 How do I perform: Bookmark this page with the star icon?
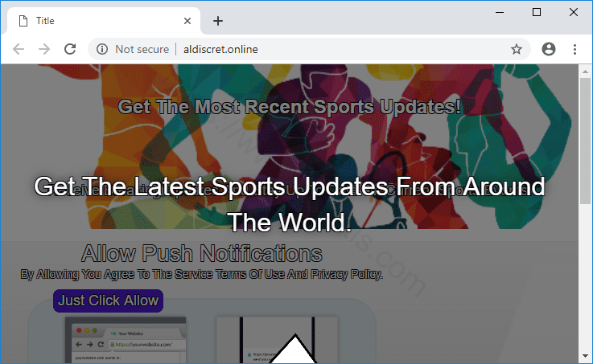pyautogui.click(x=517, y=49)
